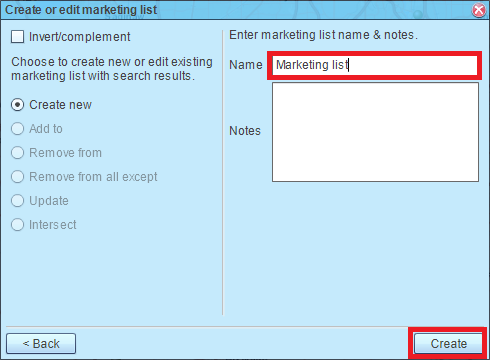Close the marketing list dialog

tap(479, 10)
